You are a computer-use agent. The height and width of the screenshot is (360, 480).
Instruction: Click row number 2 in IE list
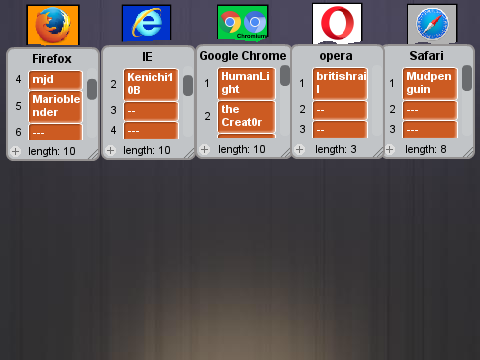tap(114, 84)
